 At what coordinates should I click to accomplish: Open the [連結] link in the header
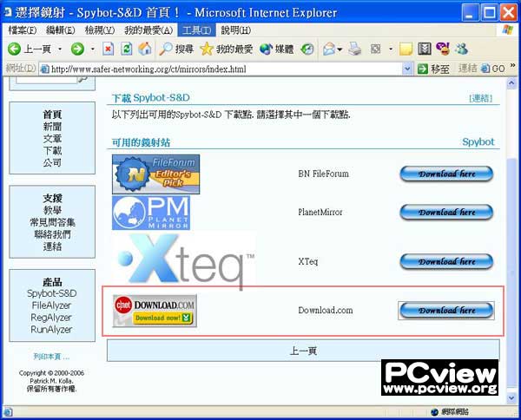point(480,98)
